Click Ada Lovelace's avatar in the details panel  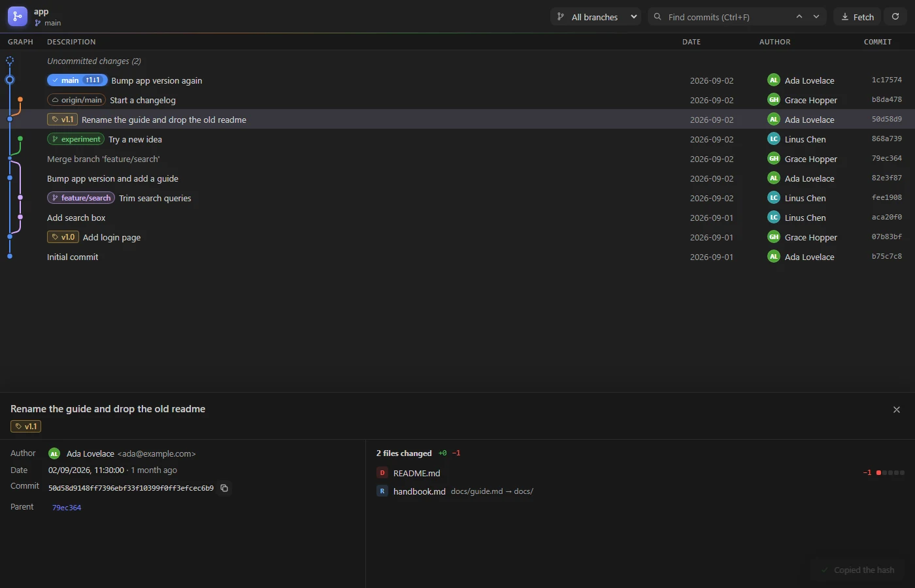point(54,453)
